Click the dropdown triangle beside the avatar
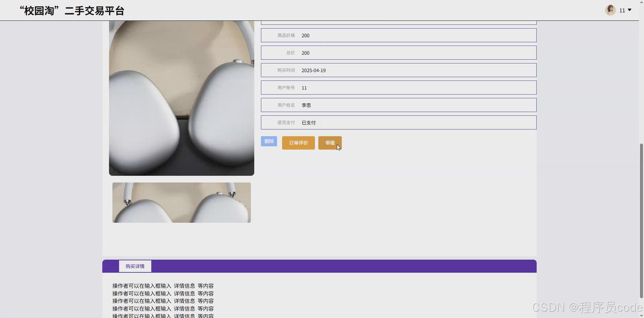Screen dimensions: 644x318 coord(630,10)
